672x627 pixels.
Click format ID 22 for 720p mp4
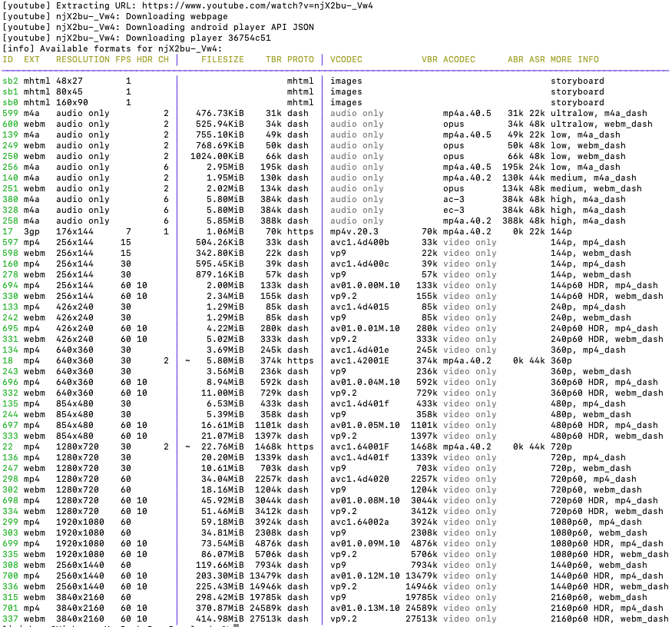point(8,446)
